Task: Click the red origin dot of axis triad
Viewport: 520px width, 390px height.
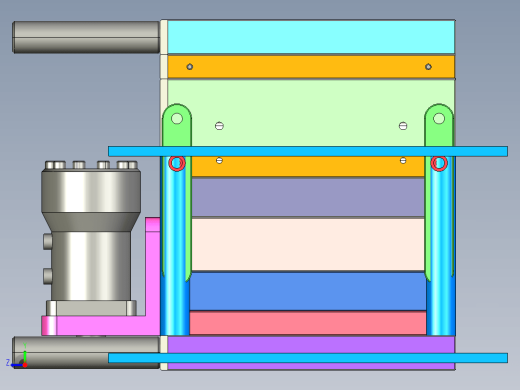Action: click(x=25, y=365)
